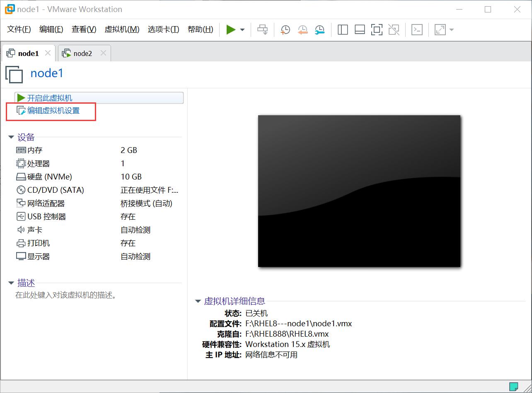Screen dimensions: 532x393
Task: Click the 打印机 printer device row
Action: pos(98,243)
